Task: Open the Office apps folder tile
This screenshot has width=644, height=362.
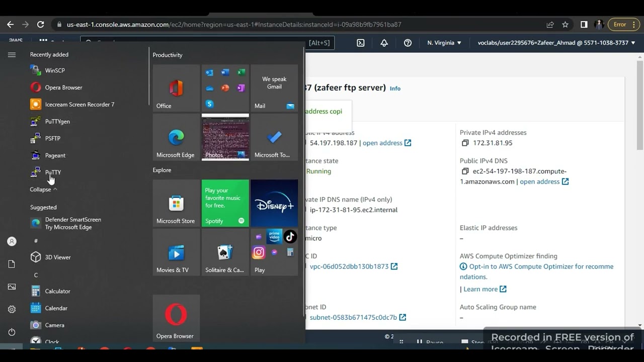Action: coord(225,88)
